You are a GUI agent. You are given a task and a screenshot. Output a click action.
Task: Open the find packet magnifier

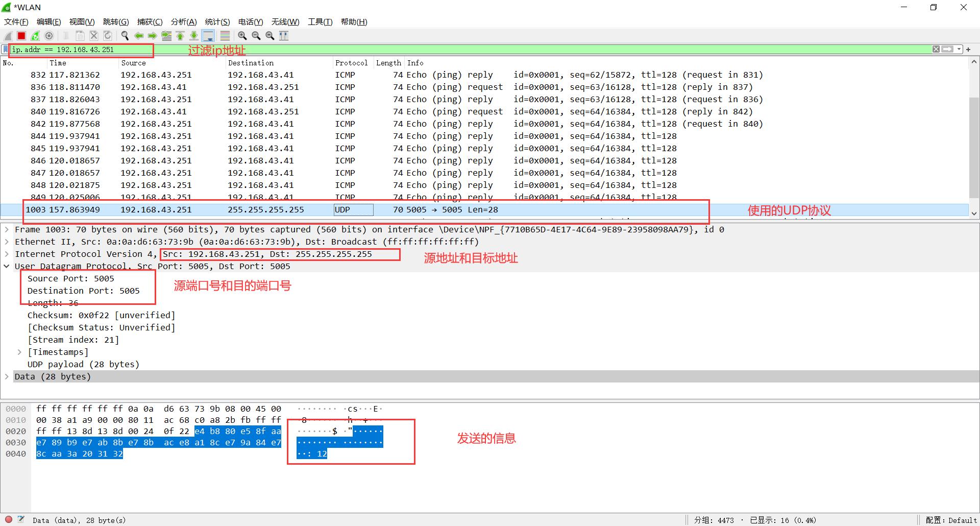point(125,36)
